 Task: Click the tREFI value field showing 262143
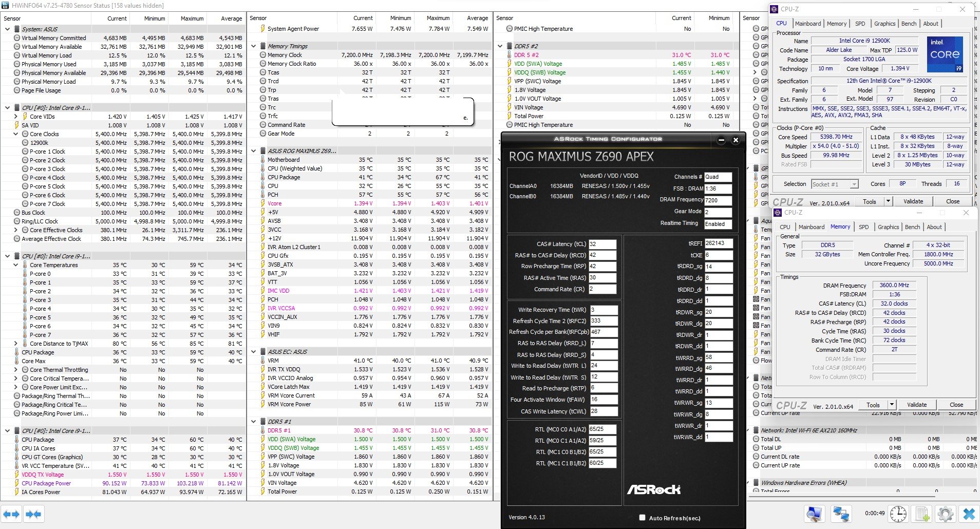[718, 243]
